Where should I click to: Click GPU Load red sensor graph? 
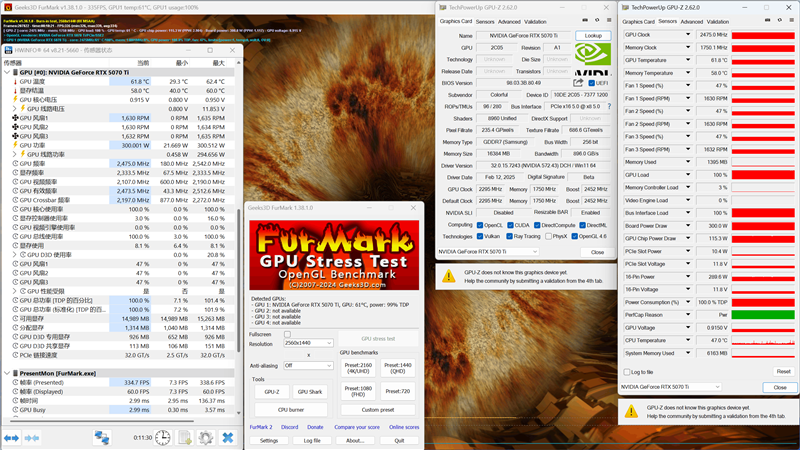point(763,175)
